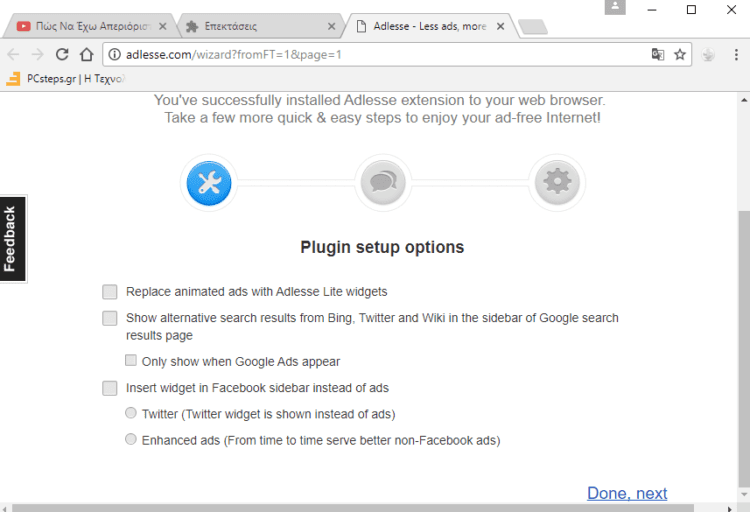Switch to the Επεκτάσεις tab
The height and width of the screenshot is (512, 750).
(x=261, y=26)
